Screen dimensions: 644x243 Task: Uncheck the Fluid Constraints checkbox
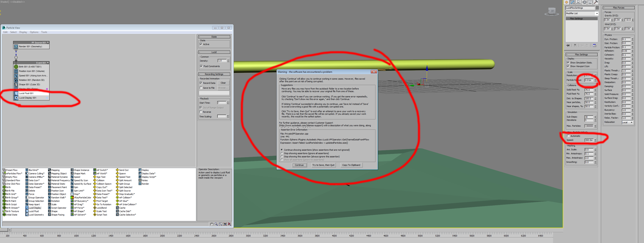click(x=201, y=66)
